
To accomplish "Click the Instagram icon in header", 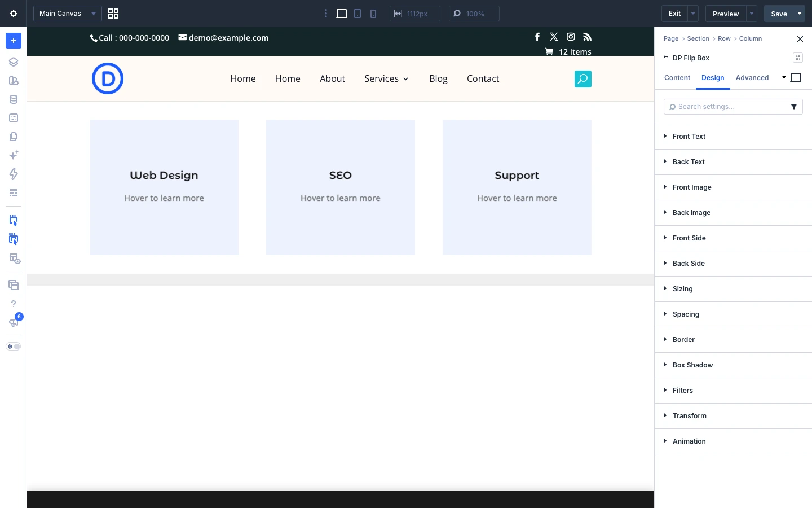I will [571, 37].
